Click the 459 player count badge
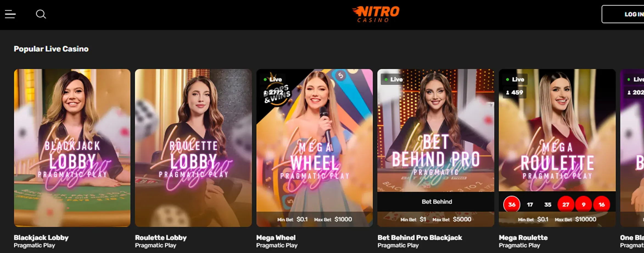644x253 pixels. (515, 93)
